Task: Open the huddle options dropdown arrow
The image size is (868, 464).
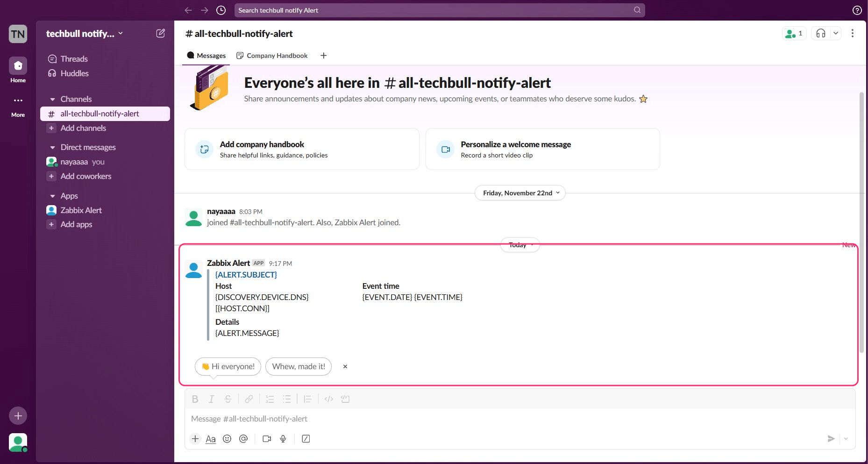Action: click(x=836, y=33)
